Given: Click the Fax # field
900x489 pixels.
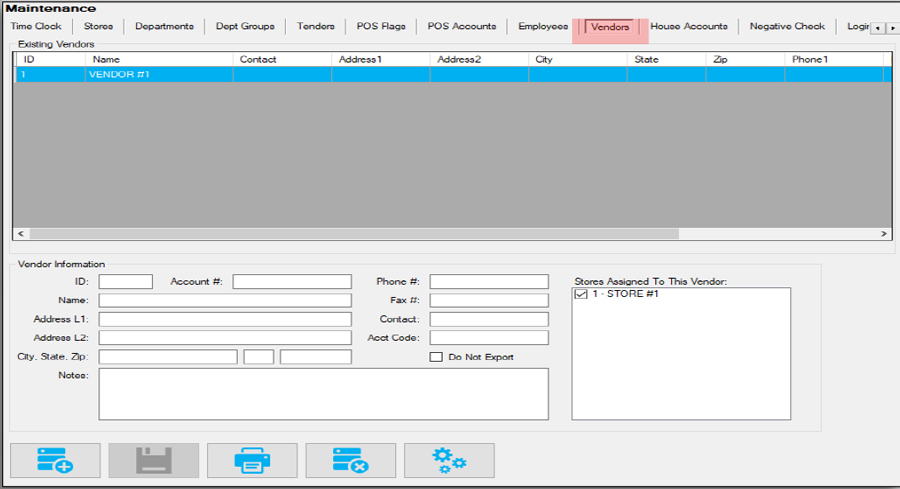Looking at the screenshot, I should [x=489, y=300].
